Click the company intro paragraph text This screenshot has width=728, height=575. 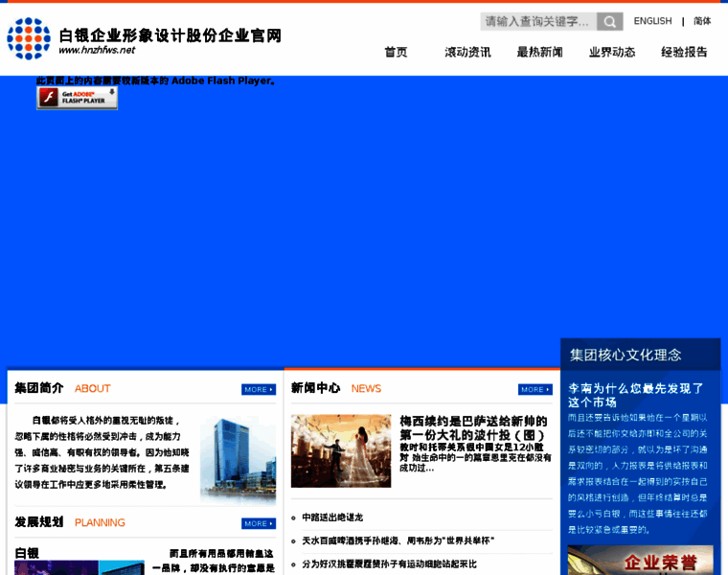click(102, 452)
